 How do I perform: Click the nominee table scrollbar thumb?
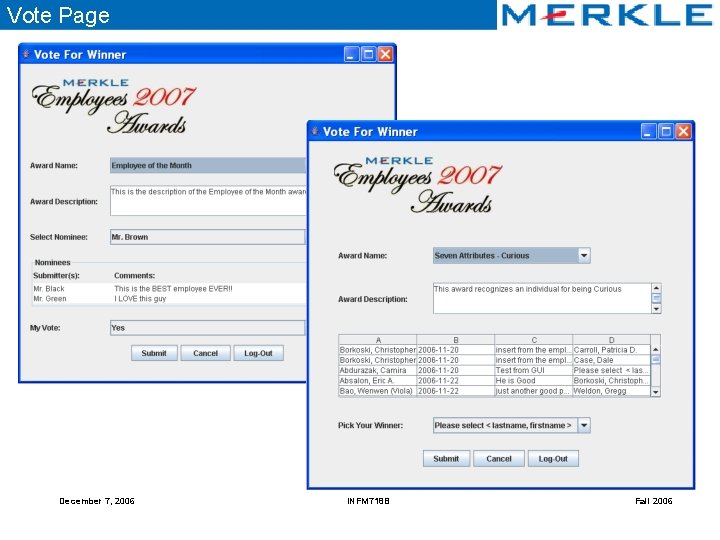click(x=655, y=360)
